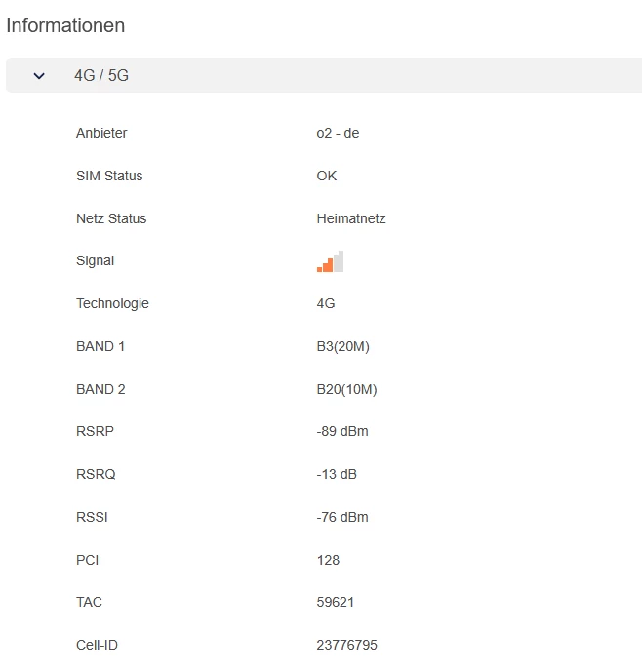This screenshot has width=642, height=672.
Task: Click the TAC value 59621
Action: click(x=335, y=602)
